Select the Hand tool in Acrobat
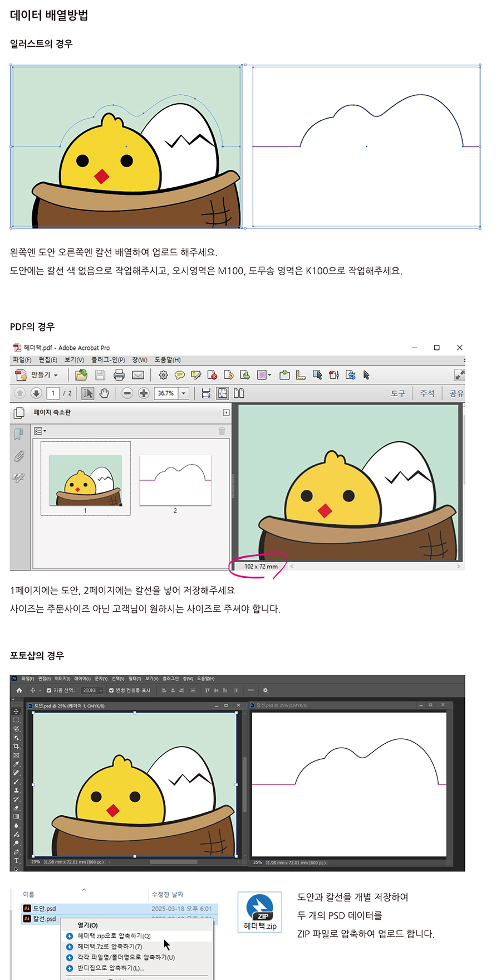Viewport: 501px width, 980px height. (104, 393)
